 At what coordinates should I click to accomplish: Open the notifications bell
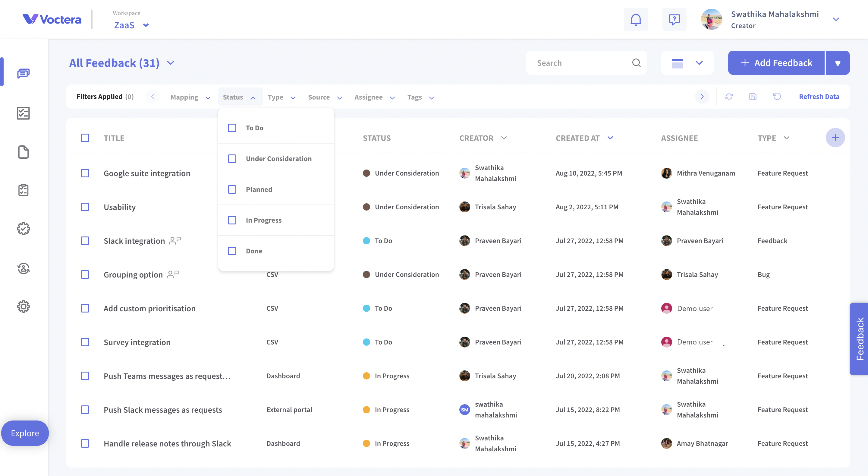636,20
